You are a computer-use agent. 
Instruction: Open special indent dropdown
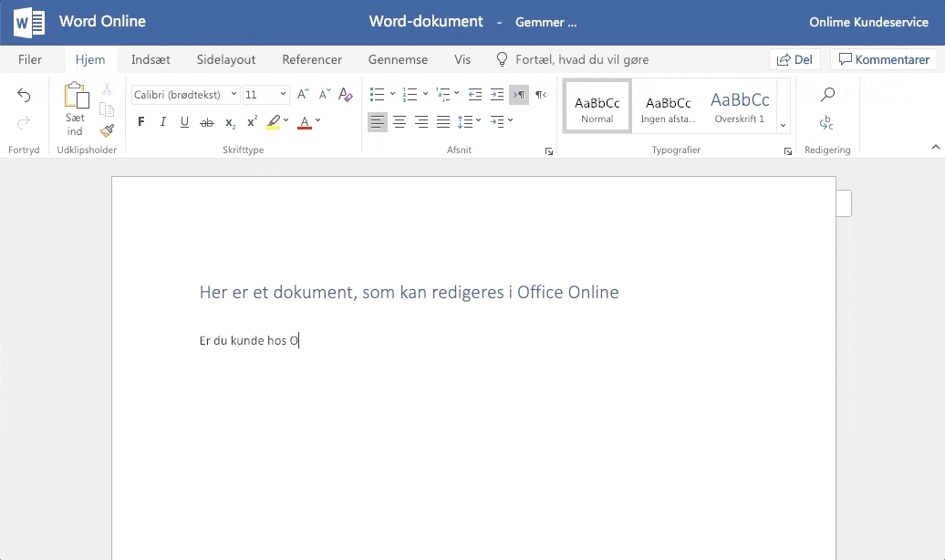502,122
